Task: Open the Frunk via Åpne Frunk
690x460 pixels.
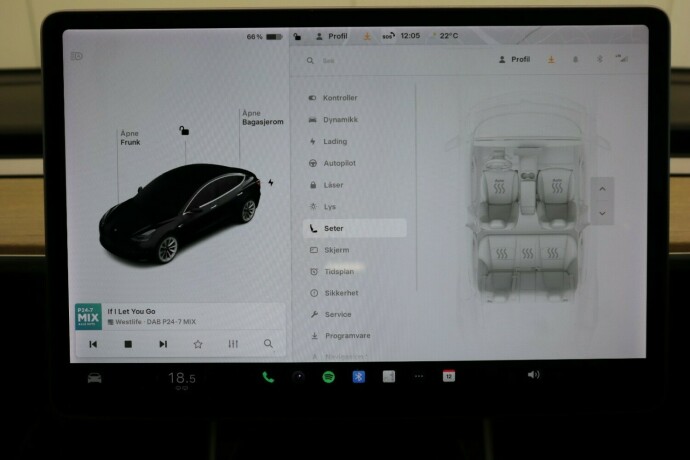Action: pyautogui.click(x=130, y=138)
